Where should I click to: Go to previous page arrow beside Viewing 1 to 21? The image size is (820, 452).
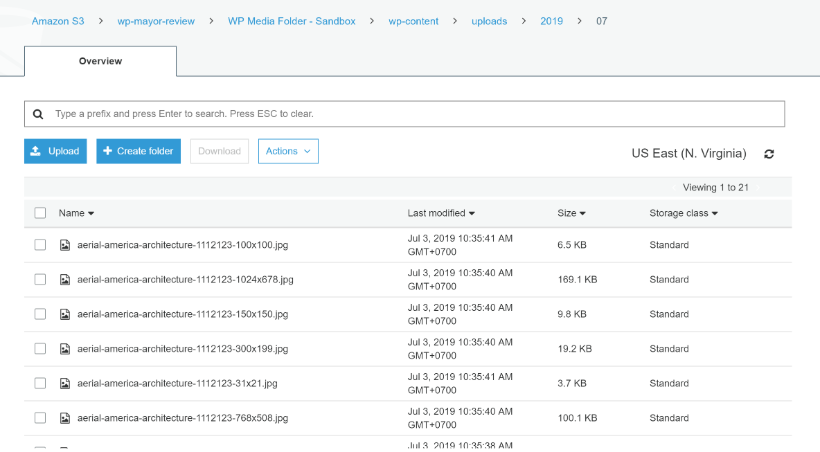coord(674,187)
